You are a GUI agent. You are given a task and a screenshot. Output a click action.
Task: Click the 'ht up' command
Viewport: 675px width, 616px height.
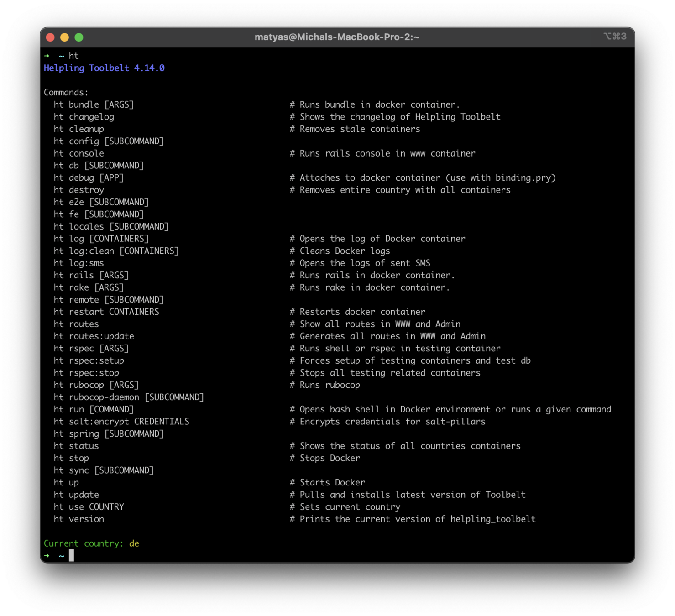(66, 483)
